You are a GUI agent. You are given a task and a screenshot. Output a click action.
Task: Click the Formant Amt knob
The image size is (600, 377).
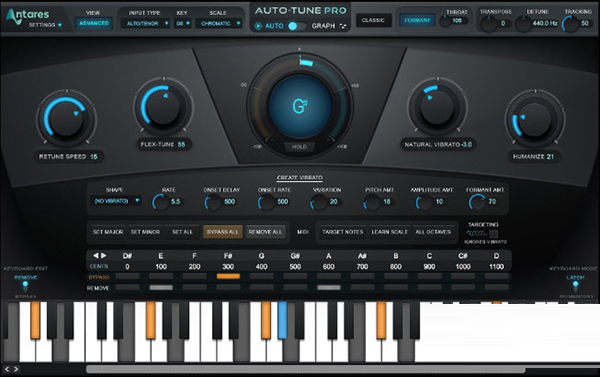(477, 202)
